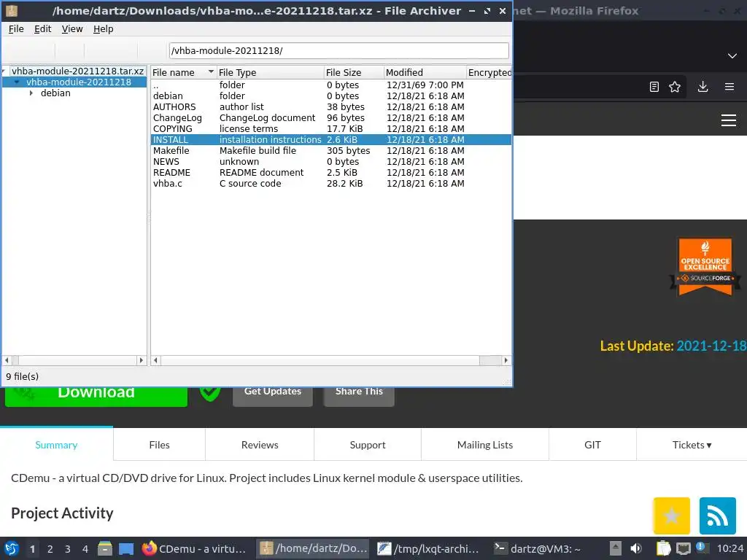Open the LXQt start menu icon
747x560 pixels.
(12, 548)
